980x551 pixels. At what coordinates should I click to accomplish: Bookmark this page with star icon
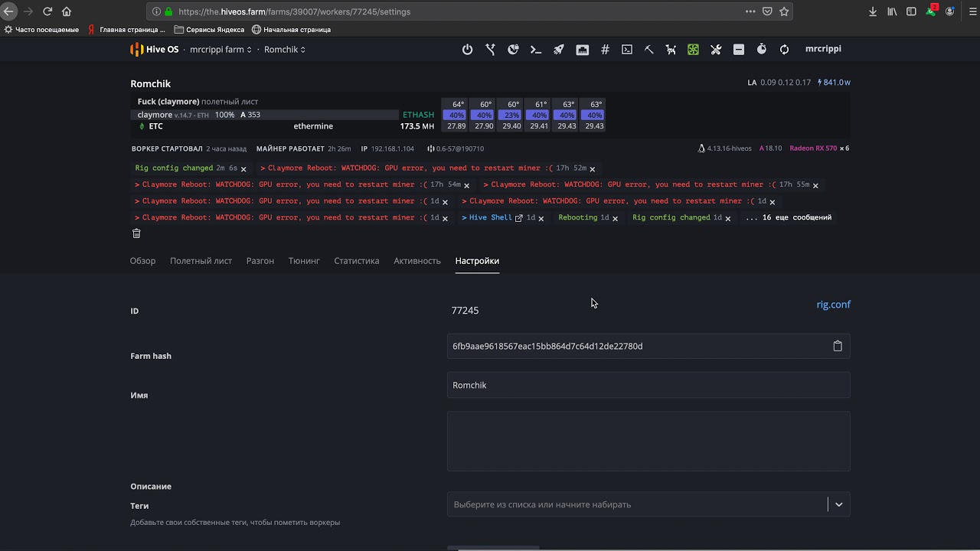tap(784, 11)
